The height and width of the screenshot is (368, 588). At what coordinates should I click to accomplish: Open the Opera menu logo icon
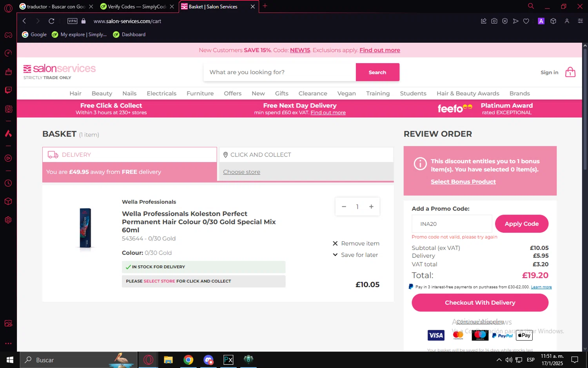(x=8, y=8)
